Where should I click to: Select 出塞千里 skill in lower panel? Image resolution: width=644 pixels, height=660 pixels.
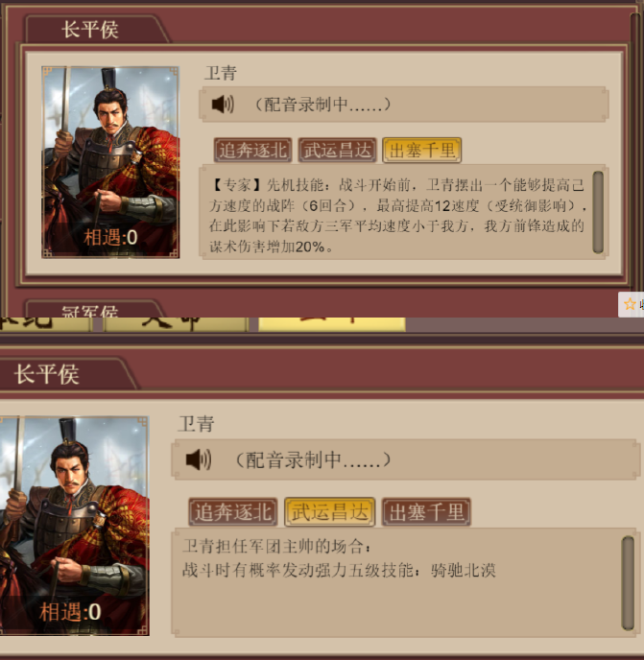tap(426, 512)
